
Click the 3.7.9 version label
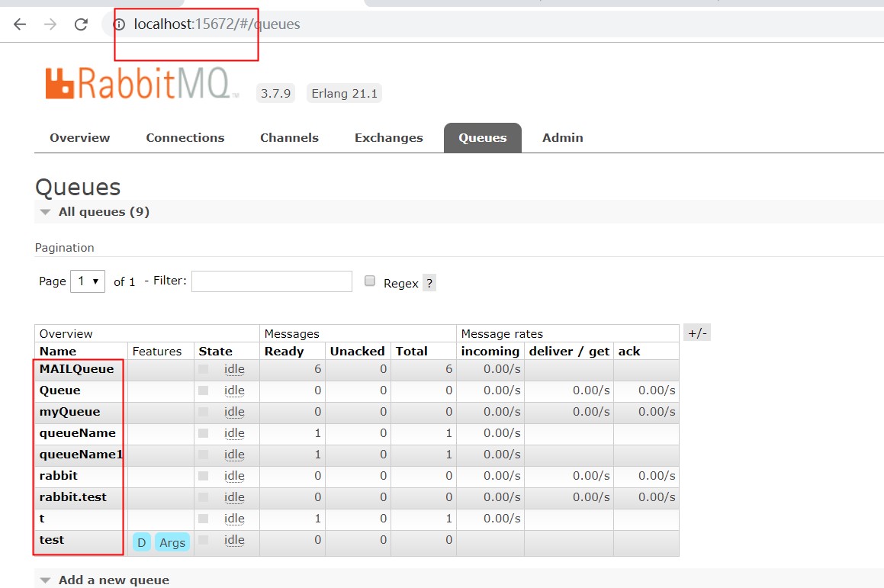pyautogui.click(x=275, y=94)
